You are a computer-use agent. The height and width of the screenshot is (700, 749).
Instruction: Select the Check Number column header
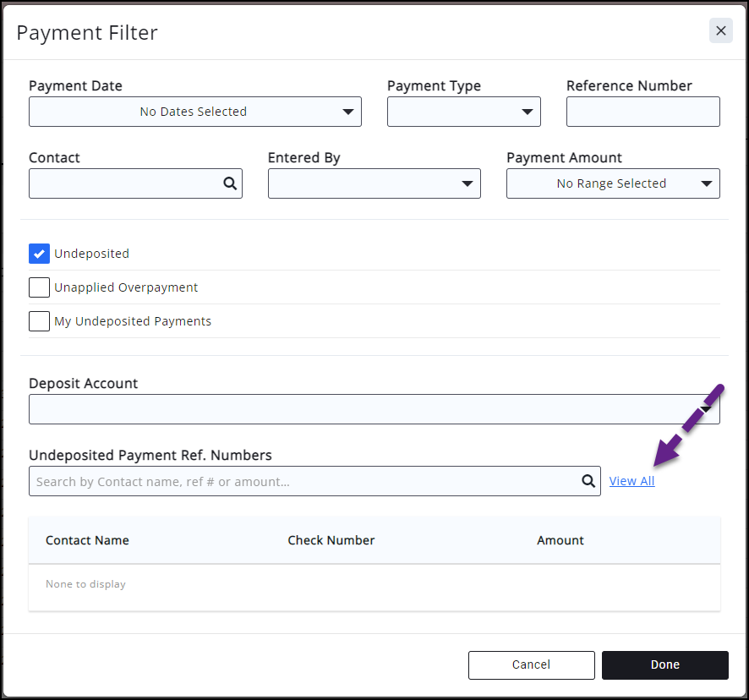point(331,540)
